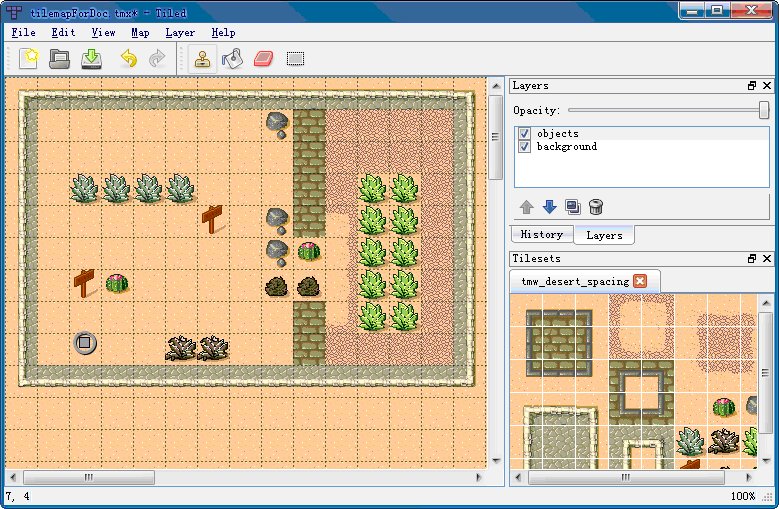
Task: Move selected layer up with gray arrow
Action: [x=526, y=207]
